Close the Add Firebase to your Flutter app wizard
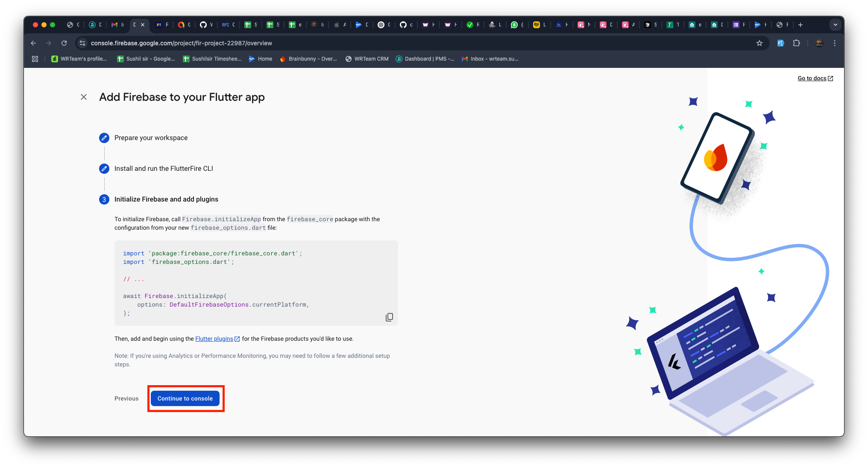This screenshot has height=468, width=868. click(84, 97)
